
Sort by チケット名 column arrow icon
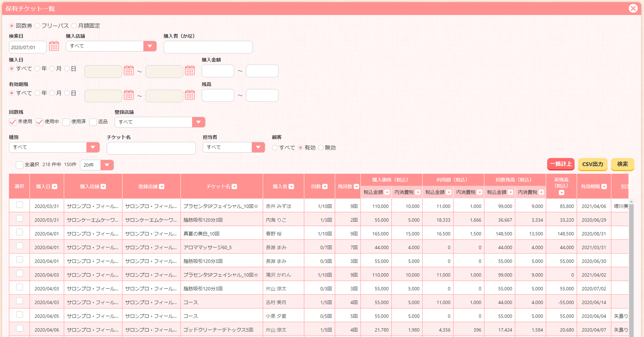coord(234,186)
